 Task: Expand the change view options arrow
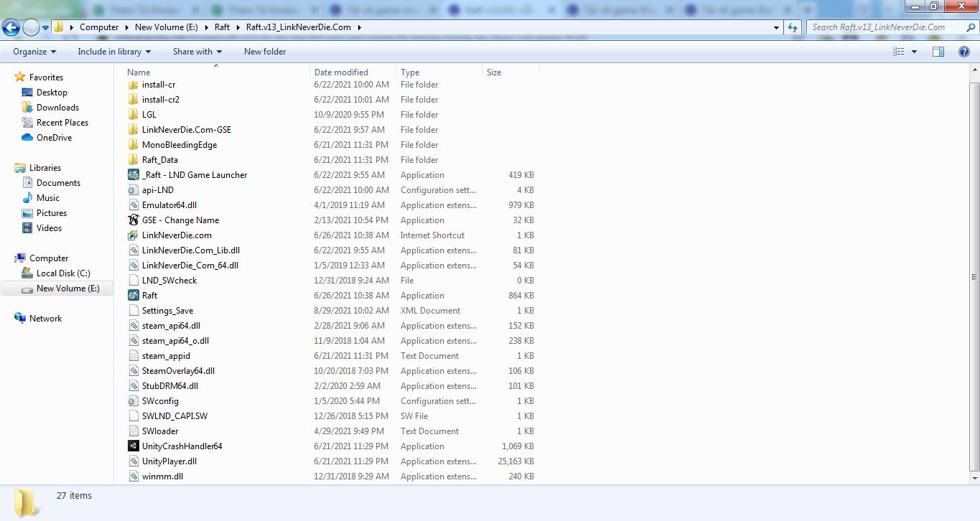pos(914,52)
